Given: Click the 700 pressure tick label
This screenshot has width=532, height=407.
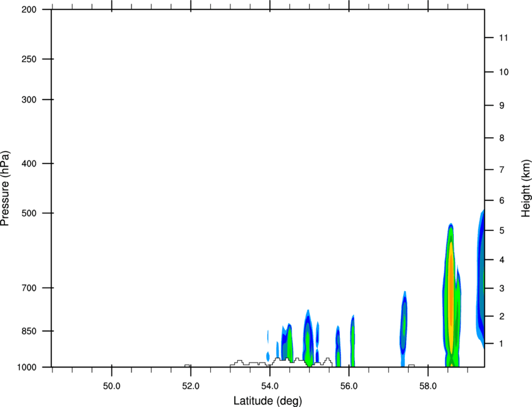Looking at the screenshot, I should tap(29, 288).
